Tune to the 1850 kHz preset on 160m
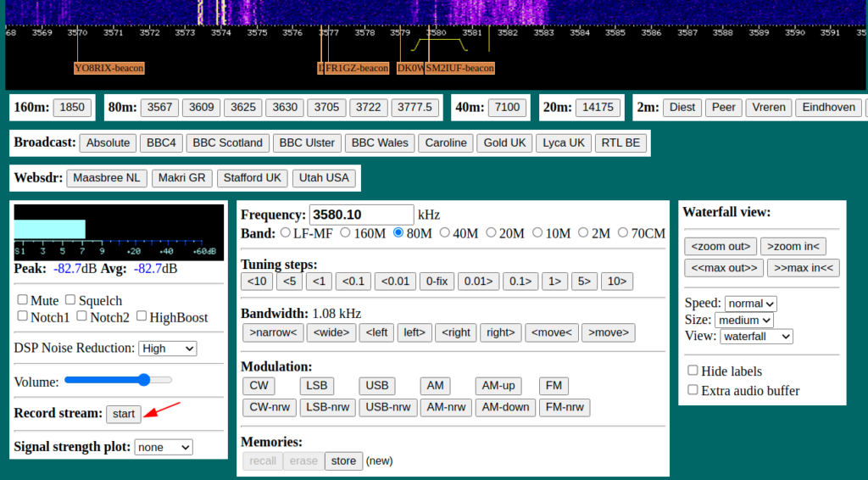This screenshot has height=480, width=868. (x=72, y=108)
